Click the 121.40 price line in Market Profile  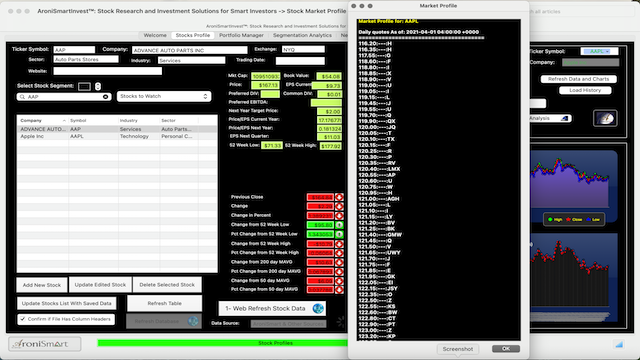[380, 235]
